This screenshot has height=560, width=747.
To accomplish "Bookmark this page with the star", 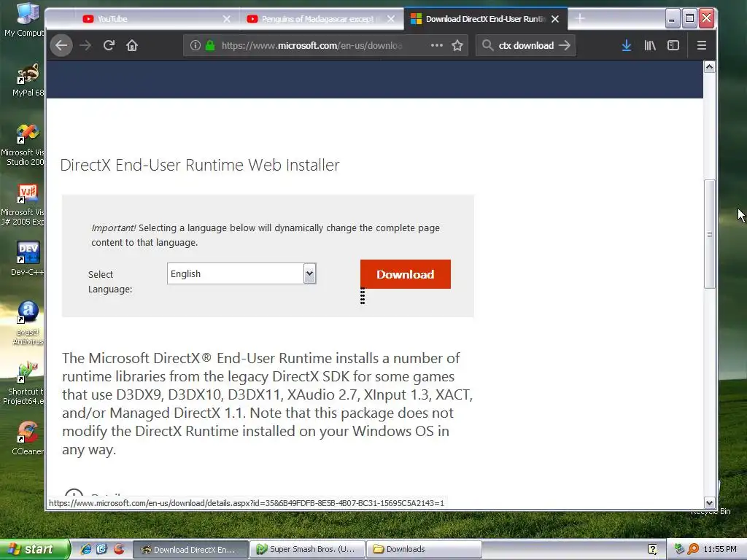I will 457,45.
